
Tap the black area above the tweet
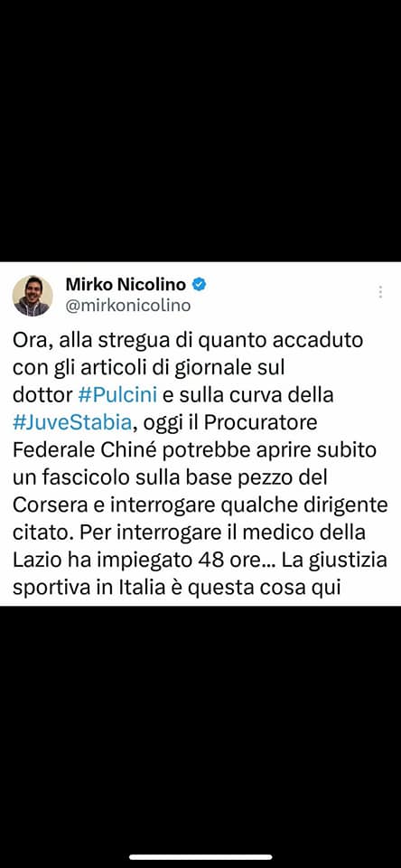pos(200,130)
